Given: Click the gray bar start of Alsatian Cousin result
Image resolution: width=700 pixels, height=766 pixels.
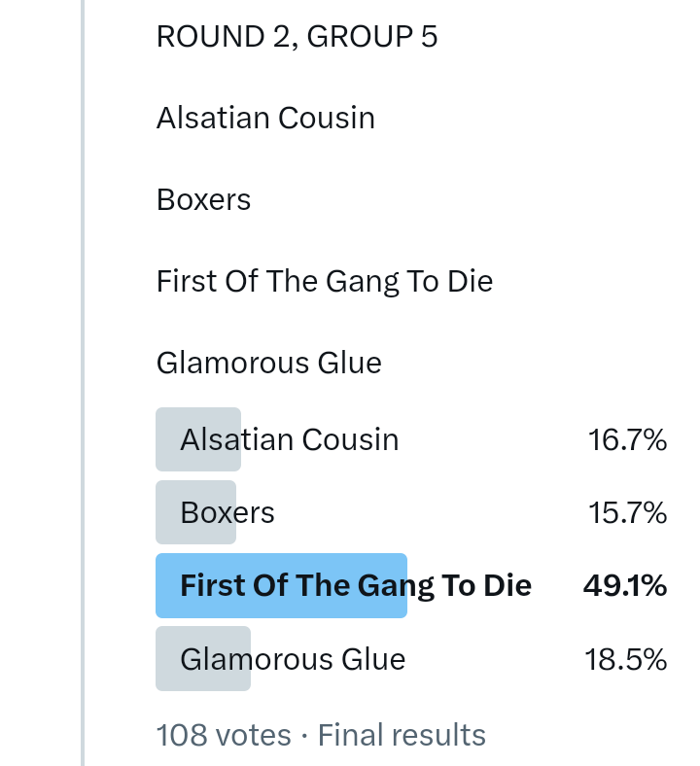Looking at the screenshot, I should click(x=166, y=439).
